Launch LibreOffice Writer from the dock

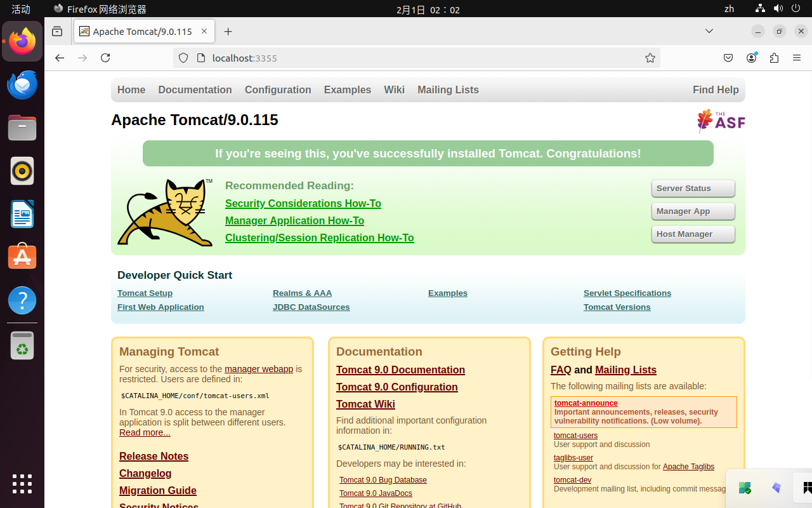[x=22, y=214]
